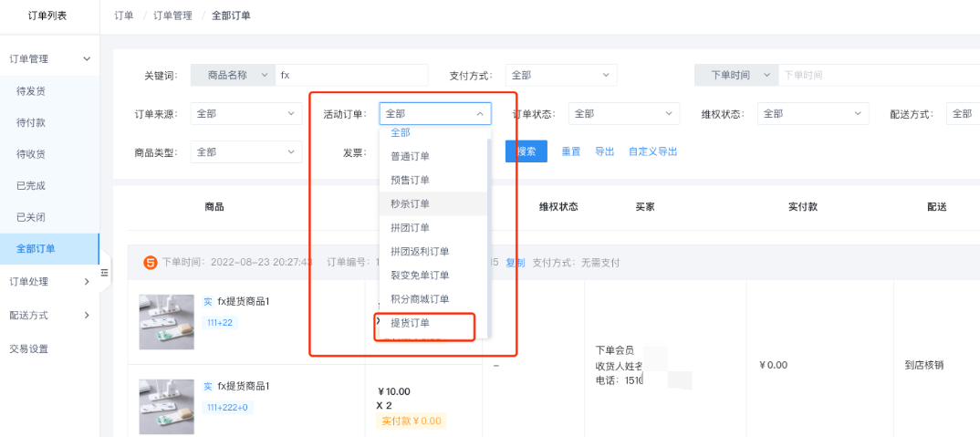
Task: Click the 复制 link beside order number
Action: click(516, 263)
